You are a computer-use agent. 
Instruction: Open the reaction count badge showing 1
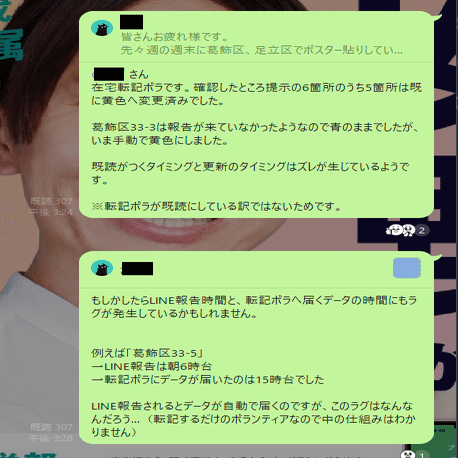[x=422, y=455]
